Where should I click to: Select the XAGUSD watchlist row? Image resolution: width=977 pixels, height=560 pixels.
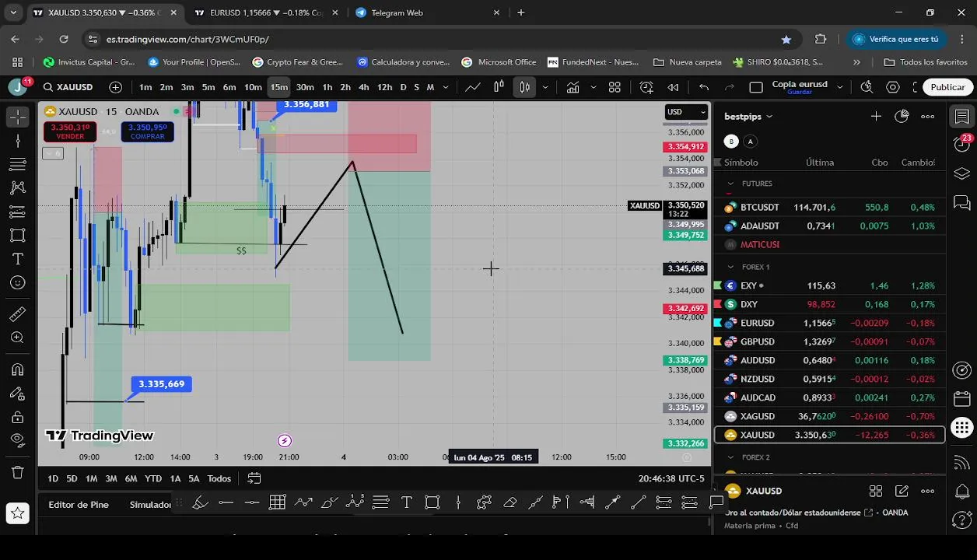(x=829, y=416)
